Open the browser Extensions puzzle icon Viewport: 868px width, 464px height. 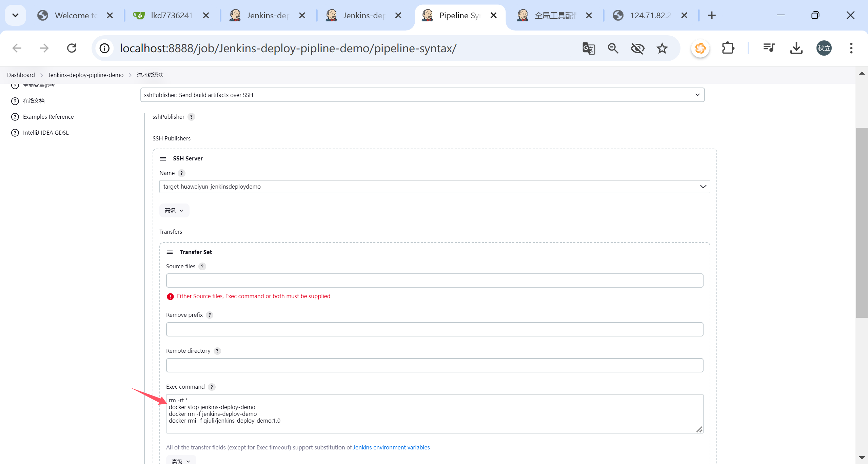[728, 48]
